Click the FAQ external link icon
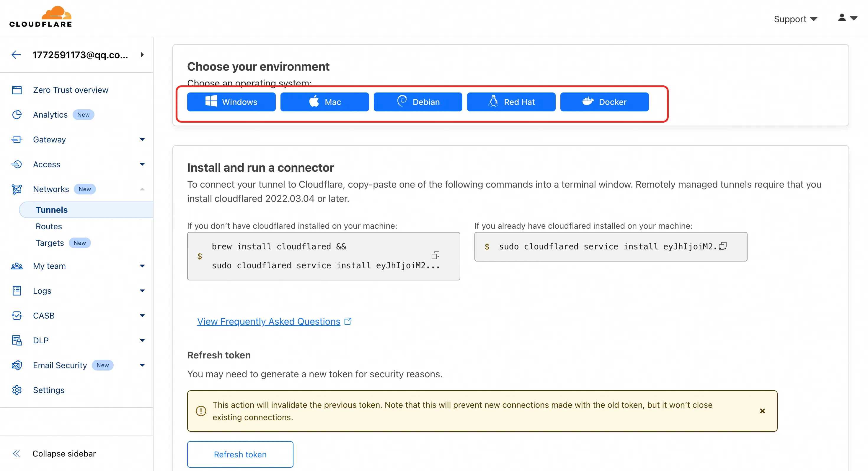Image resolution: width=868 pixels, height=471 pixels. click(348, 322)
